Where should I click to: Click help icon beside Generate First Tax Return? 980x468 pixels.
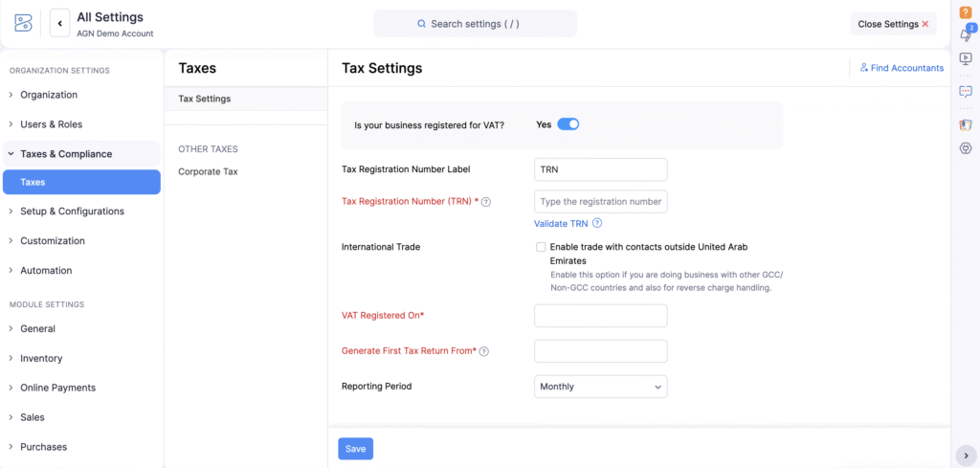tap(483, 351)
